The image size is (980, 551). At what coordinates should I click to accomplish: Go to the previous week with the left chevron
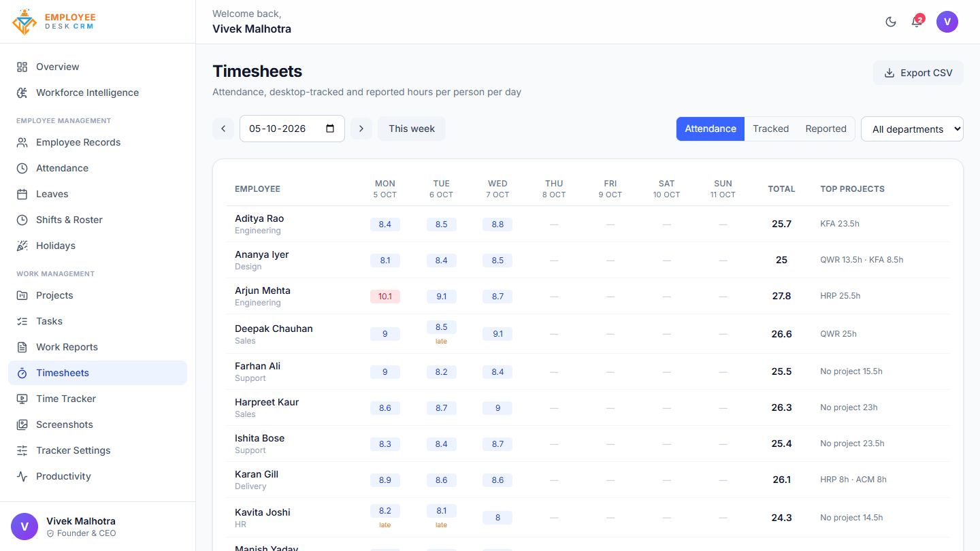pos(223,129)
